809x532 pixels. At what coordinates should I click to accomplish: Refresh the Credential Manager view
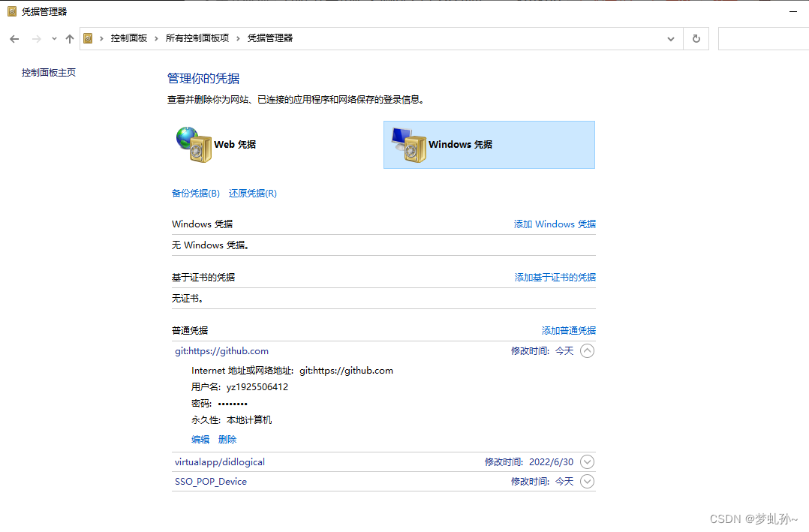[x=696, y=39]
